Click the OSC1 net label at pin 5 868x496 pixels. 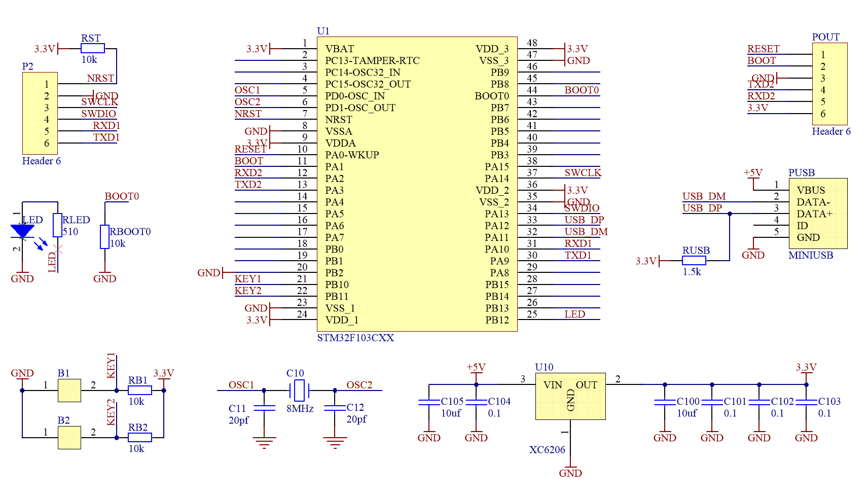click(247, 90)
